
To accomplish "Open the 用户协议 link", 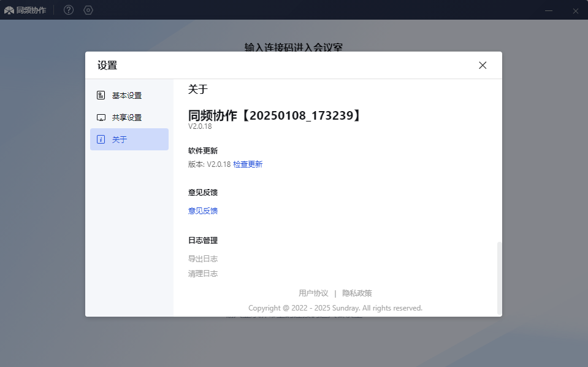I will [313, 293].
